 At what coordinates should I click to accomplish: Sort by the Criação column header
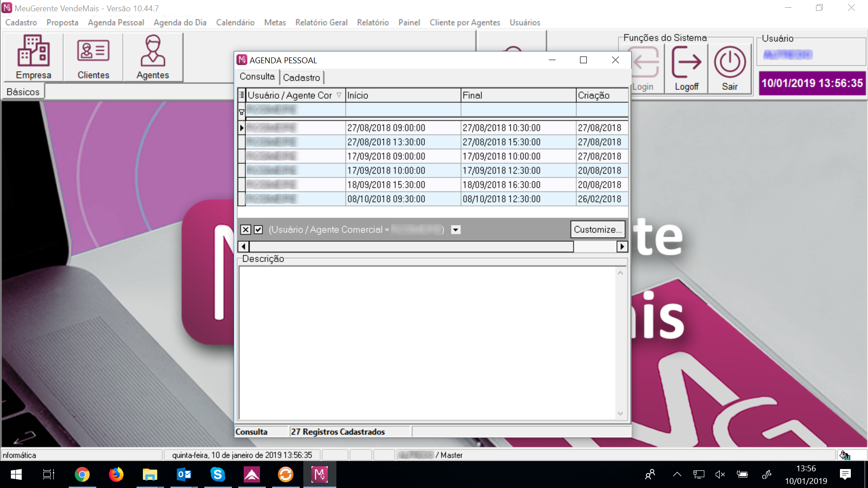click(602, 95)
